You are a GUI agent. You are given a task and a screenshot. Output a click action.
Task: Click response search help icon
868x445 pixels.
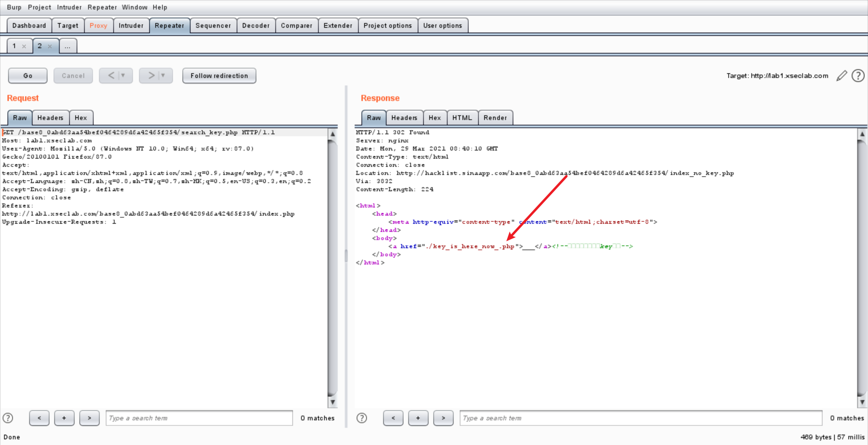[362, 418]
